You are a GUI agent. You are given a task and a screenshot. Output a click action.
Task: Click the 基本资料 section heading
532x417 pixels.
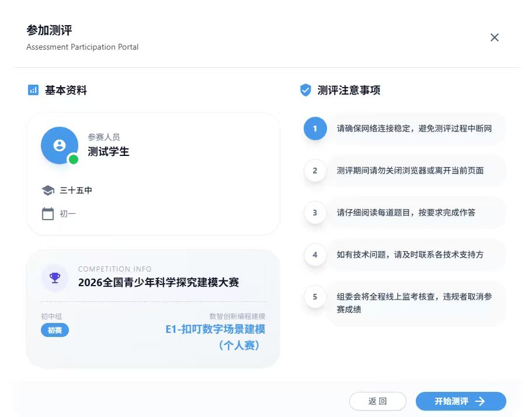tap(66, 91)
